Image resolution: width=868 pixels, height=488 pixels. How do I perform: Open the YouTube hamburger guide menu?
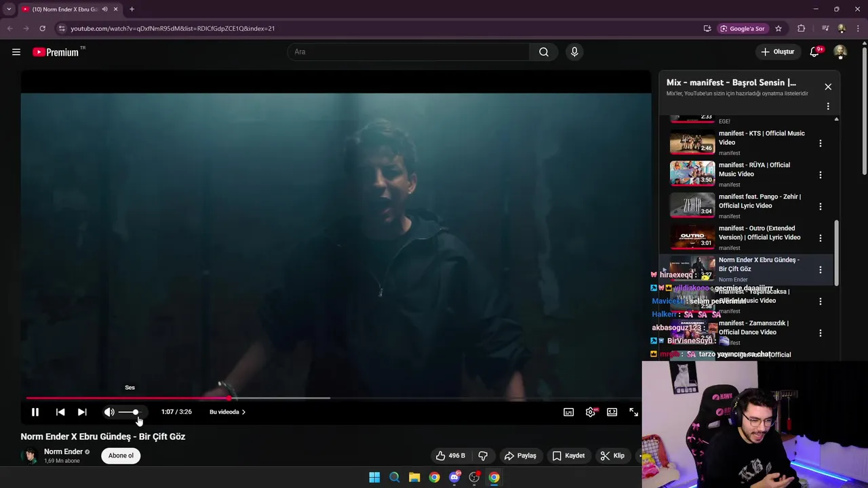tap(16, 52)
